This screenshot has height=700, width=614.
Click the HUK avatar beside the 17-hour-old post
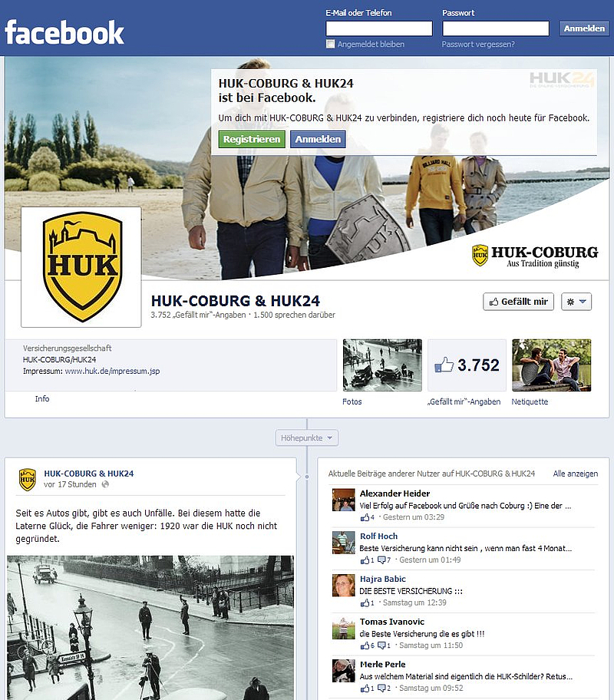pyautogui.click(x=27, y=479)
